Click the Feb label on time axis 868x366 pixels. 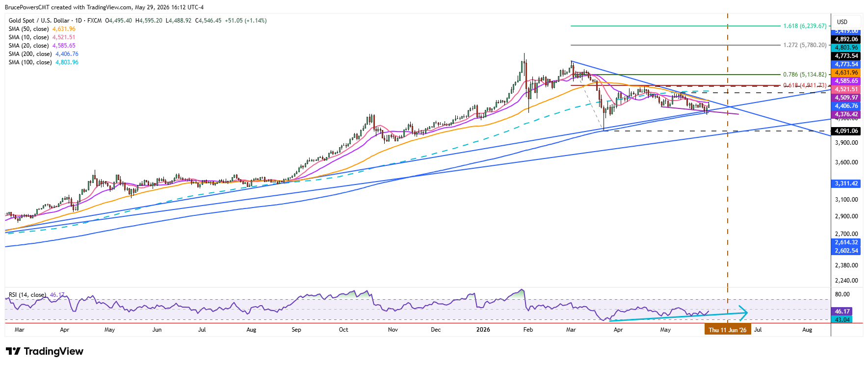tap(528, 330)
